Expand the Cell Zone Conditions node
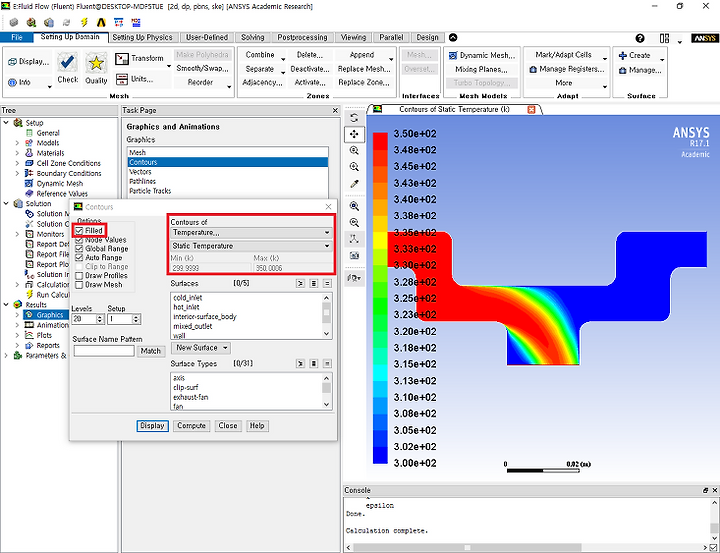 coord(17,163)
